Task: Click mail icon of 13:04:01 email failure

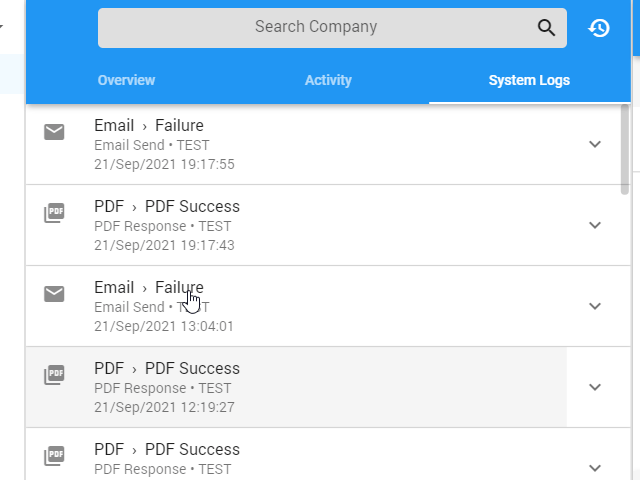Action: (54, 294)
